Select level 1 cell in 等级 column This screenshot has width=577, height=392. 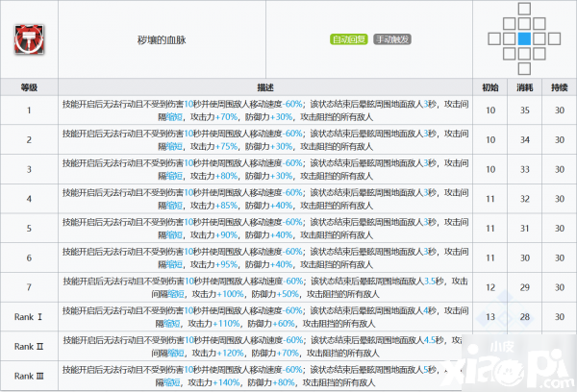pos(29,110)
